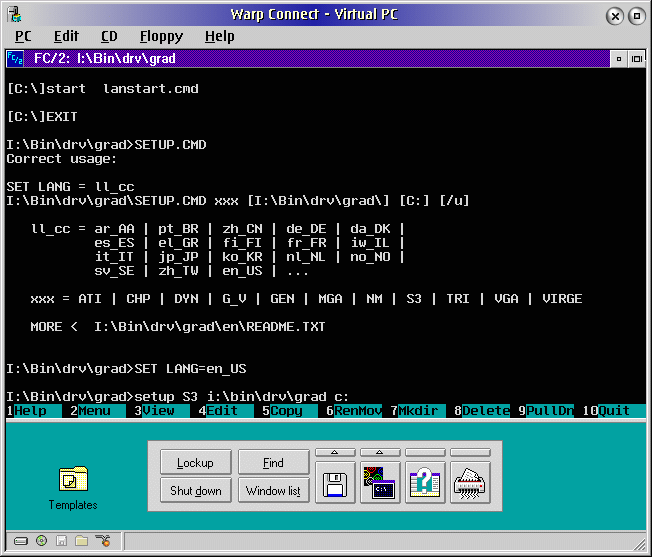
Task: Open the help information icon on WarpCenter
Action: coord(425,483)
